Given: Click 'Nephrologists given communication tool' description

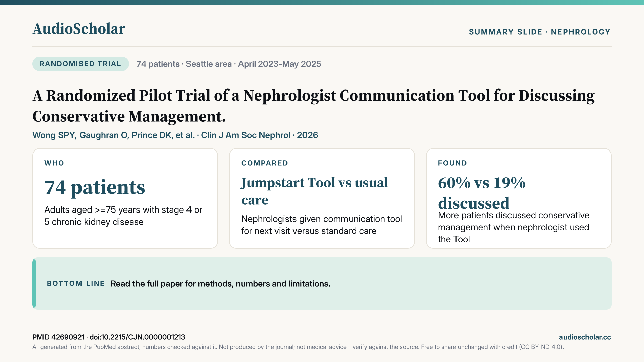Looking at the screenshot, I should 322,225.
